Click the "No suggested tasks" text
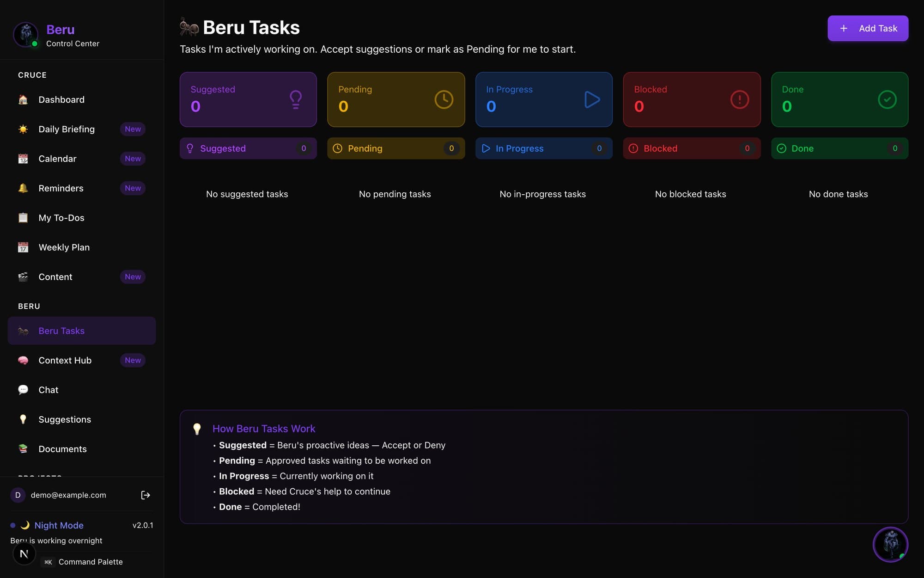 click(x=247, y=194)
